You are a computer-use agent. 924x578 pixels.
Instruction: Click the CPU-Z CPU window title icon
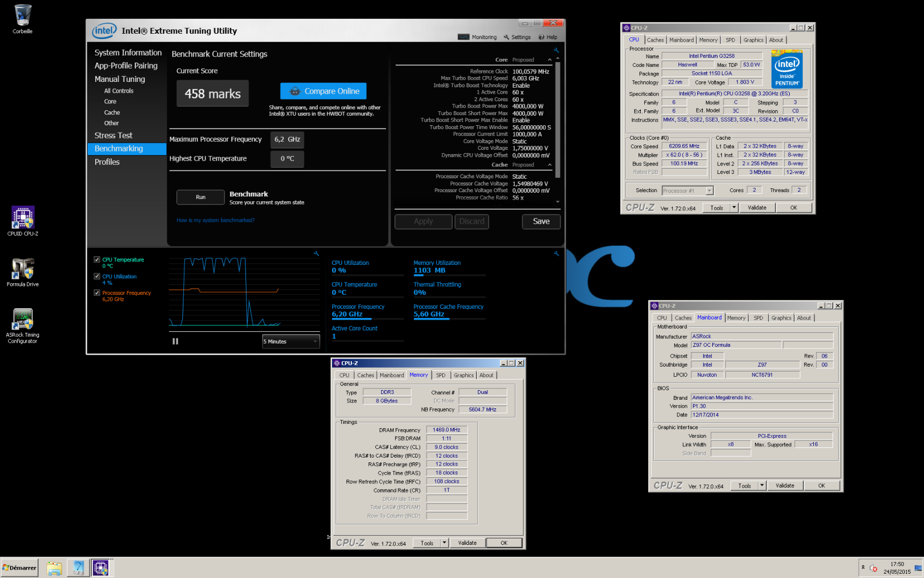tap(626, 28)
